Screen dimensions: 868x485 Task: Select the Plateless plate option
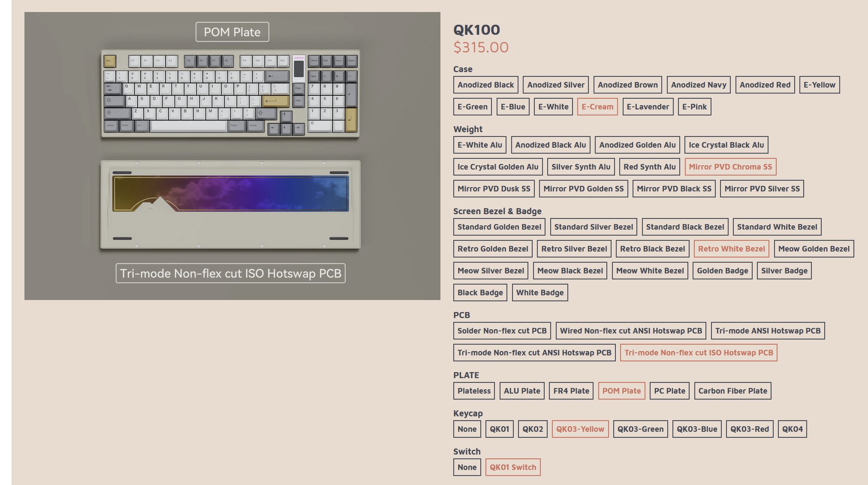pos(473,391)
